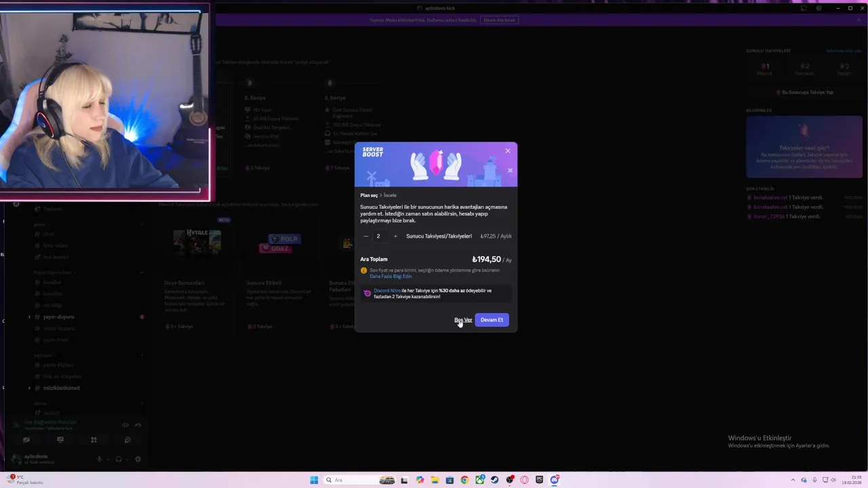Viewport: 868px width, 488px height.
Task: Click the aylindenis user avatar
Action: (16, 459)
